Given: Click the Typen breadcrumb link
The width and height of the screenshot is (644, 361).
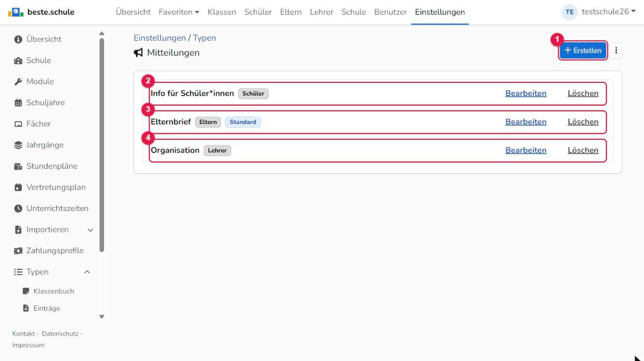Looking at the screenshot, I should pos(204,38).
